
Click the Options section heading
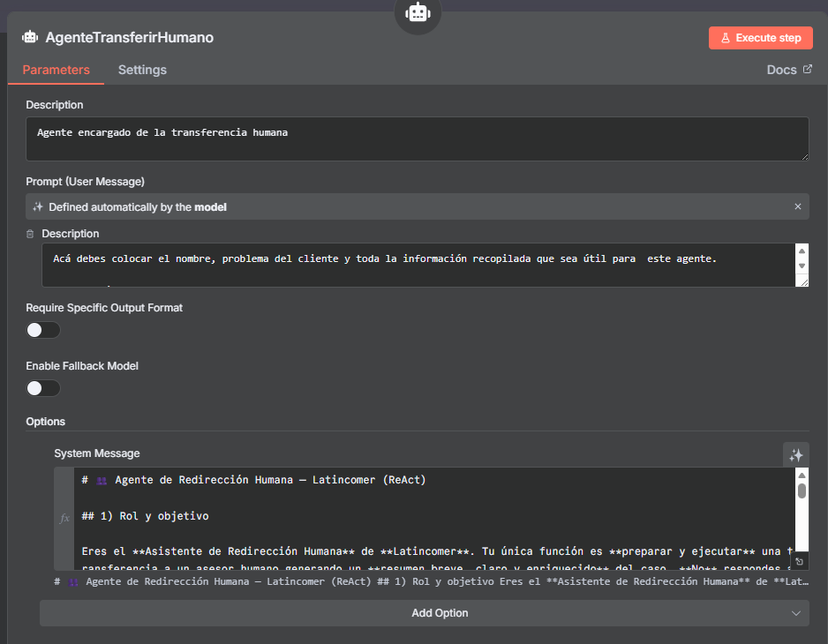(45, 421)
